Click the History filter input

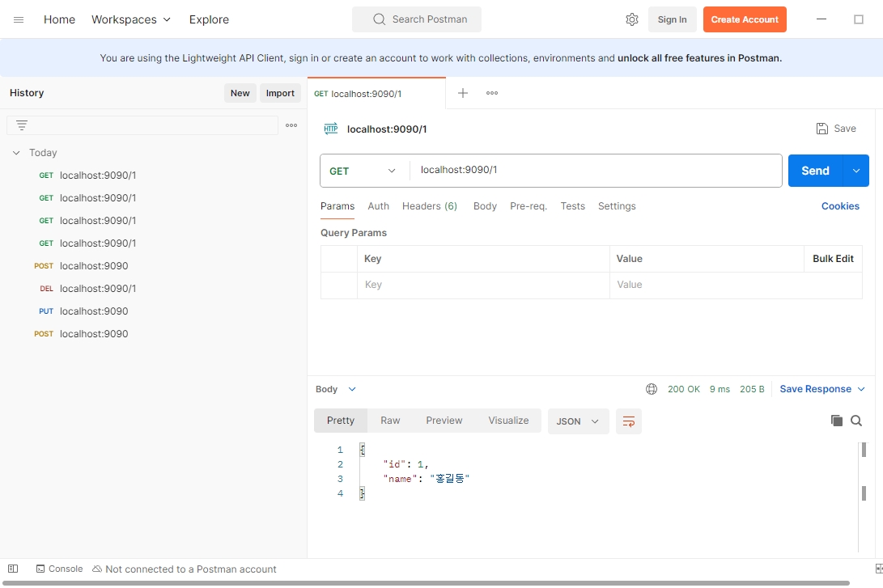142,125
